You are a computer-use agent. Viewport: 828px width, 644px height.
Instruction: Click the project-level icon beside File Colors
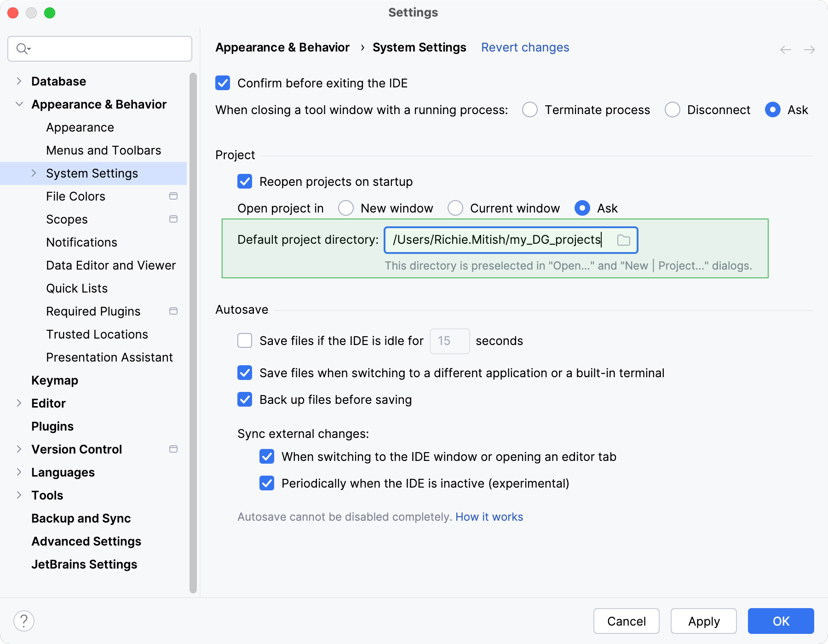173,196
